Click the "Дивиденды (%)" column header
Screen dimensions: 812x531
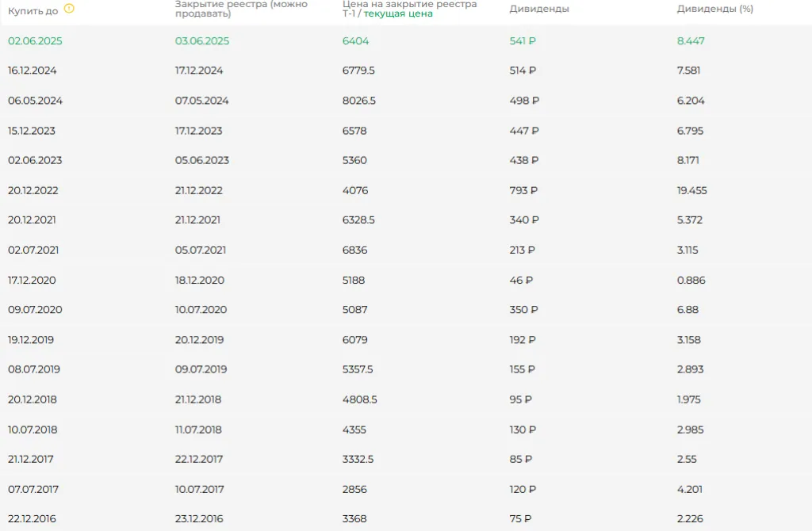714,10
